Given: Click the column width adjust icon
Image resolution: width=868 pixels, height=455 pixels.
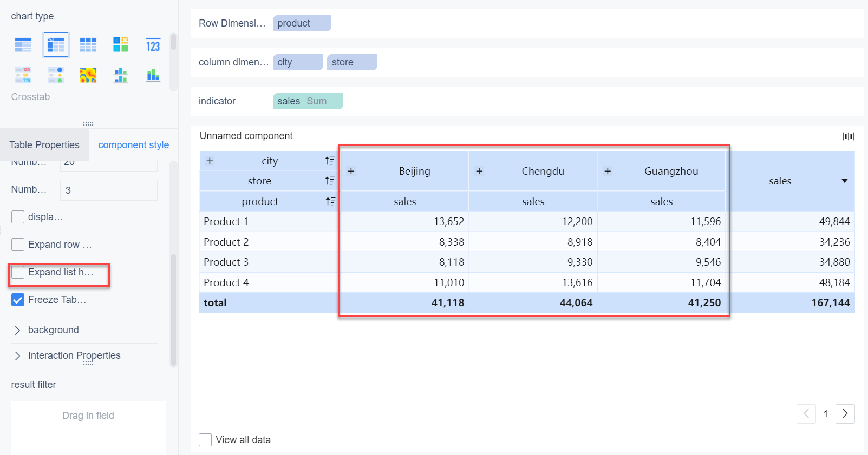Looking at the screenshot, I should pyautogui.click(x=849, y=136).
